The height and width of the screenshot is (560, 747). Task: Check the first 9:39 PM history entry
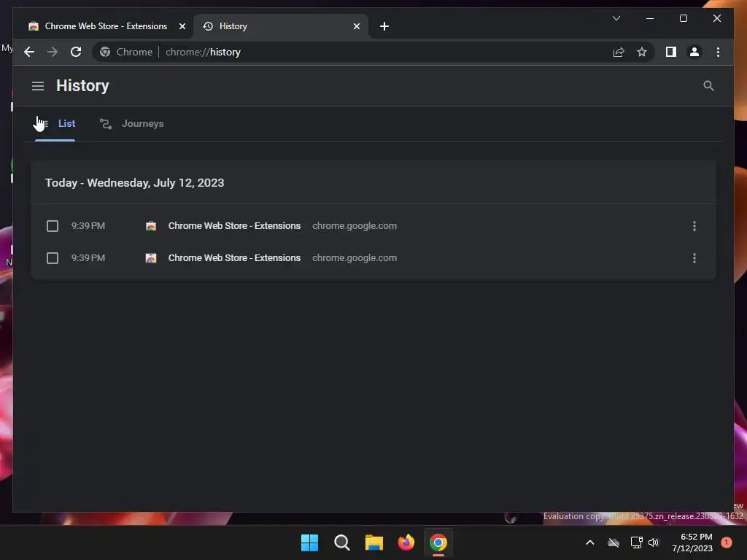coord(53,226)
